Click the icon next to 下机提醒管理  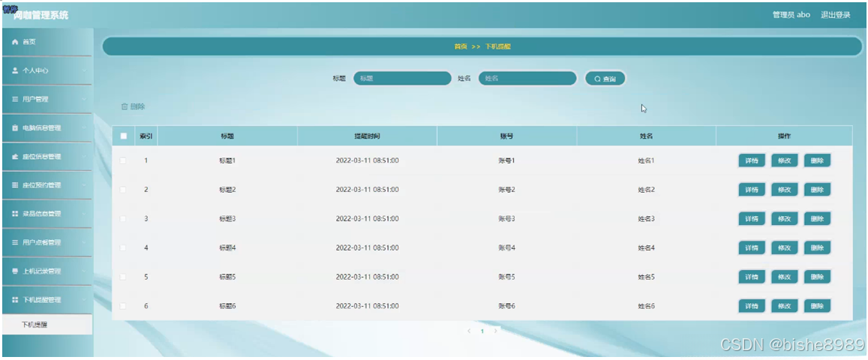pyautogui.click(x=15, y=300)
